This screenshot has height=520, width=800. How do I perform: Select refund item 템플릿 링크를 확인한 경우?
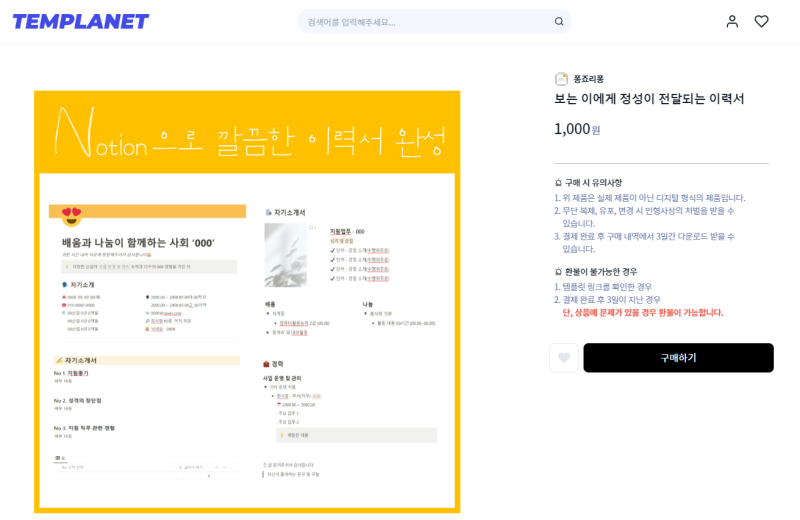603,287
